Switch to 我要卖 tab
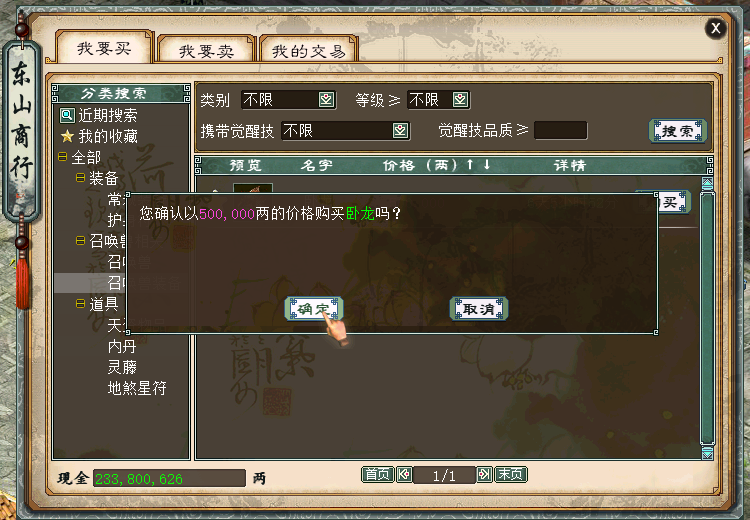 (206, 50)
